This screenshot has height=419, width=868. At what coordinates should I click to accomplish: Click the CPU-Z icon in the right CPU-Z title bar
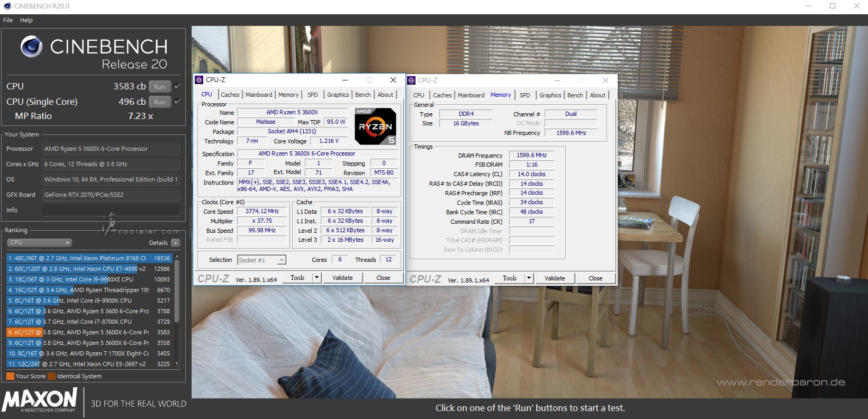[x=411, y=80]
